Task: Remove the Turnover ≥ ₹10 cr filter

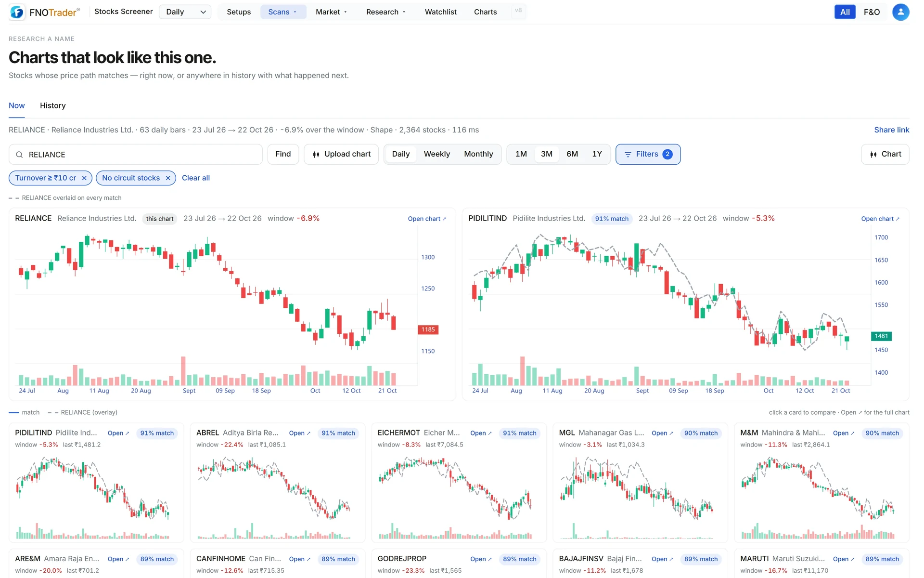Action: pos(84,178)
